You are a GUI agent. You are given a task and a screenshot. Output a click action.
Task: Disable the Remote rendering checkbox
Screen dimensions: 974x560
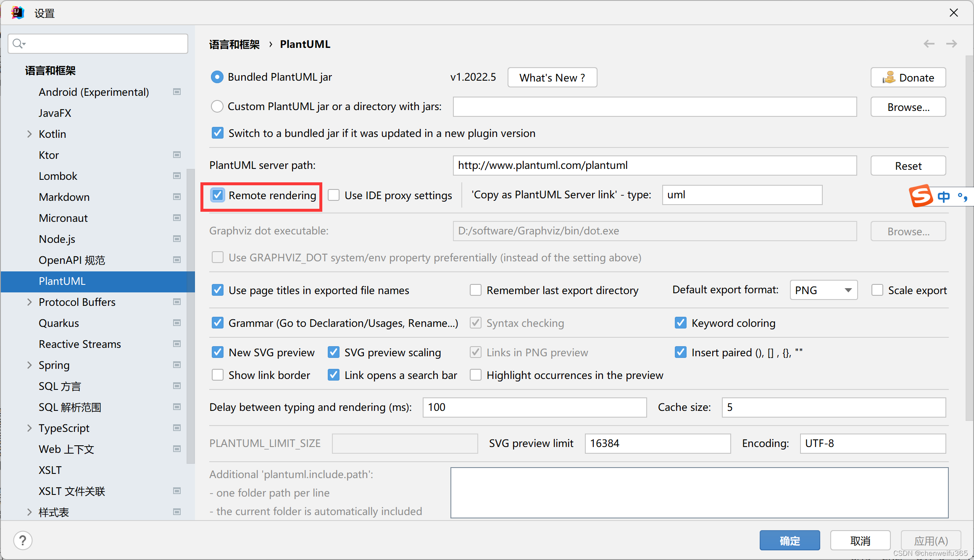click(218, 195)
